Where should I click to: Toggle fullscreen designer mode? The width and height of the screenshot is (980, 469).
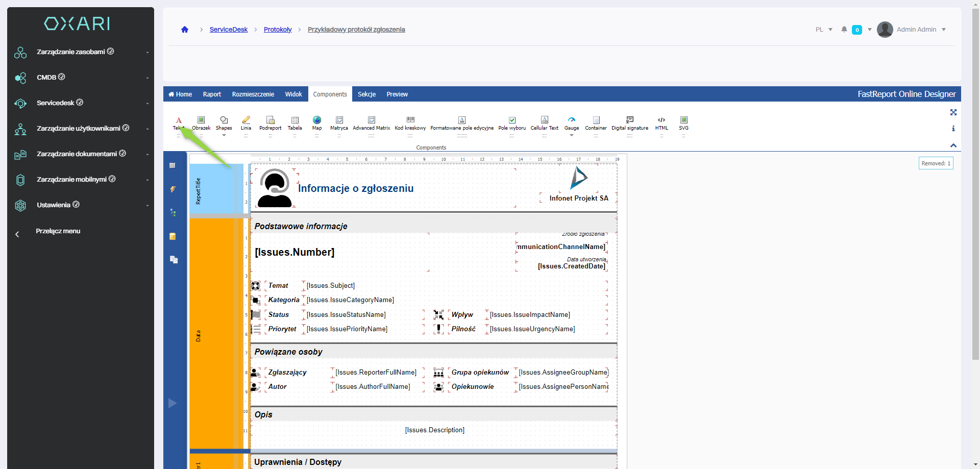953,112
